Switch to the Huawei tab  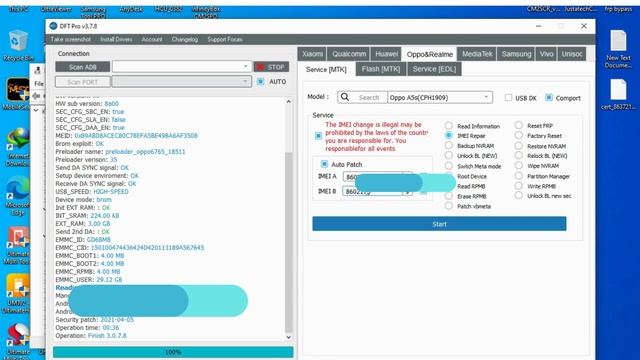pos(386,54)
